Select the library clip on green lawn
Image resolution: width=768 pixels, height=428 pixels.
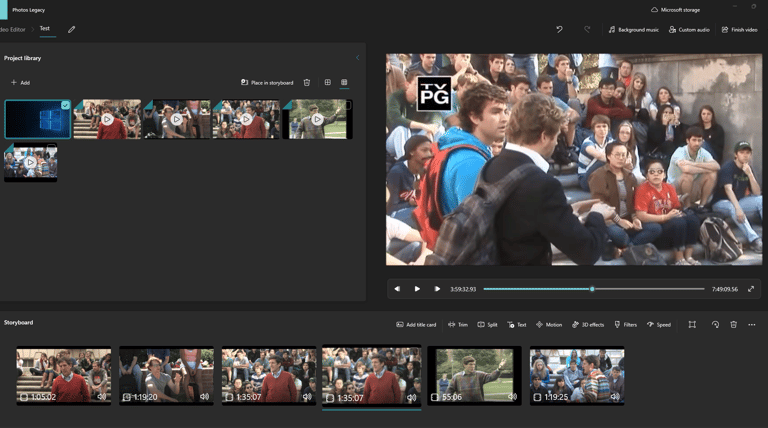(x=317, y=119)
